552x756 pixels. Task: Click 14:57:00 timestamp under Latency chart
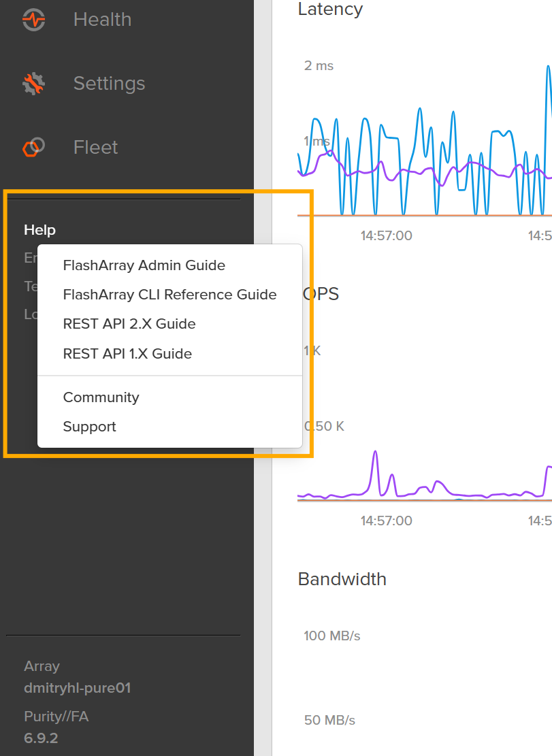(386, 235)
